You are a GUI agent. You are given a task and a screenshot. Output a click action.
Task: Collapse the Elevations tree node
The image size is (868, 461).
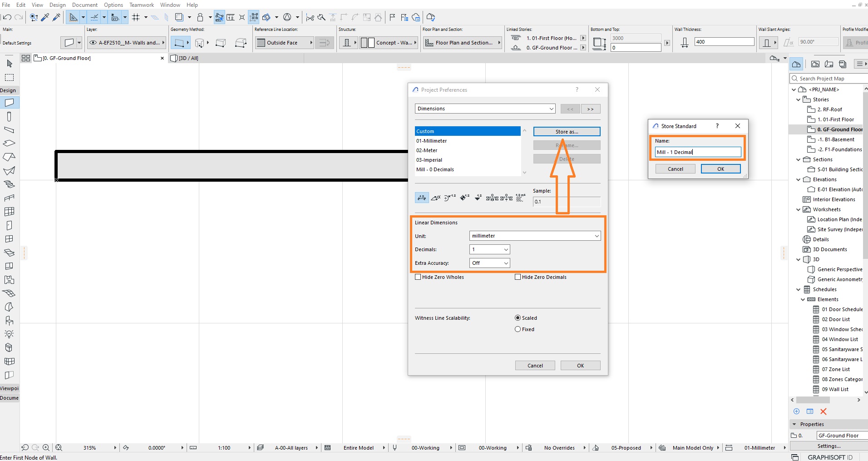pyautogui.click(x=799, y=179)
